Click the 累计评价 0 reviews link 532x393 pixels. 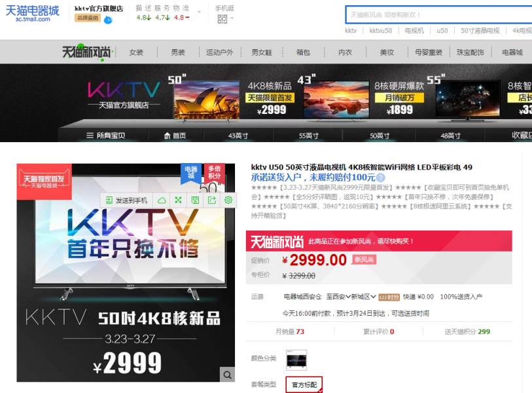[379, 331]
